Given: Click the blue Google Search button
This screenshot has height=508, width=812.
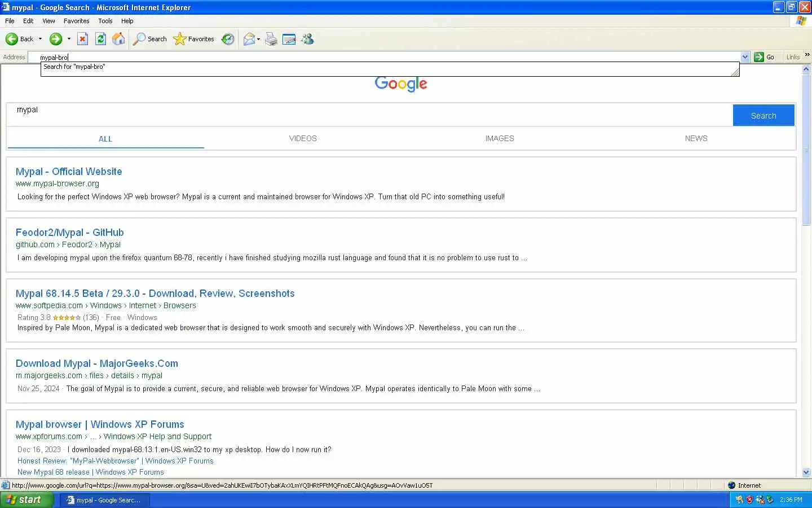Looking at the screenshot, I should pos(764,115).
